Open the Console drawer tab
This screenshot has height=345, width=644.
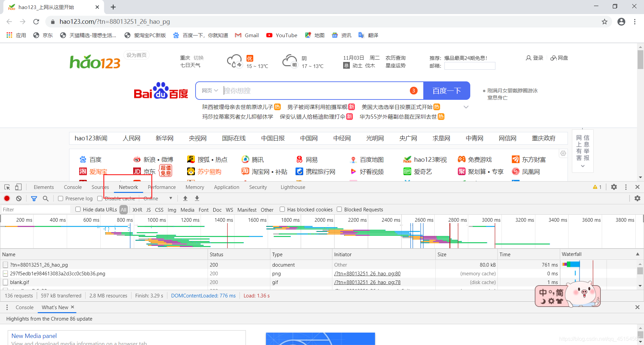coord(24,307)
